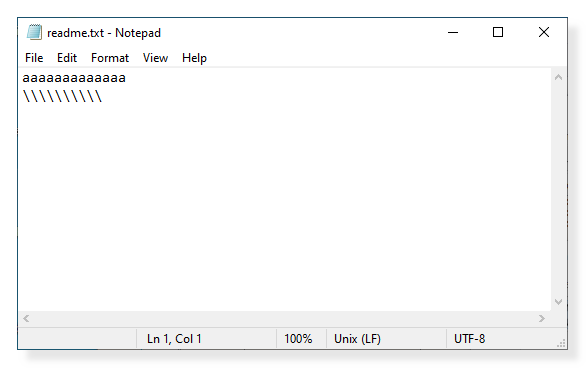Open the View menu
The height and width of the screenshot is (368, 586).
click(155, 58)
